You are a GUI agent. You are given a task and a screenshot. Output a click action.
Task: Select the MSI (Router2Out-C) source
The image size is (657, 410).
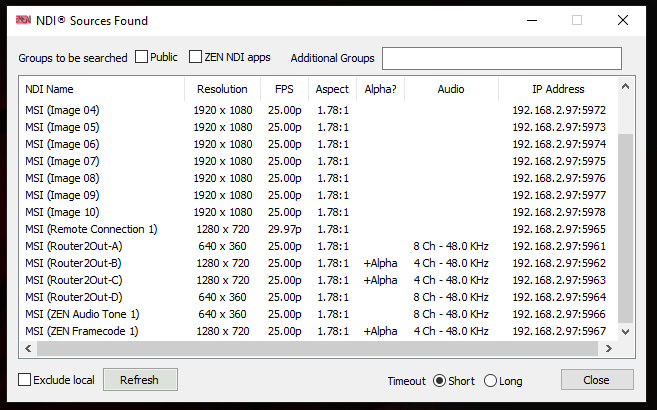(x=316, y=280)
